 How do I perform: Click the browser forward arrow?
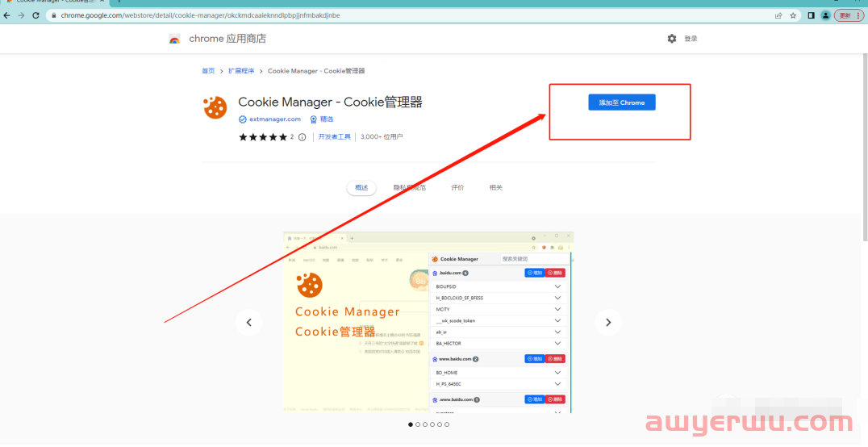pyautogui.click(x=21, y=15)
